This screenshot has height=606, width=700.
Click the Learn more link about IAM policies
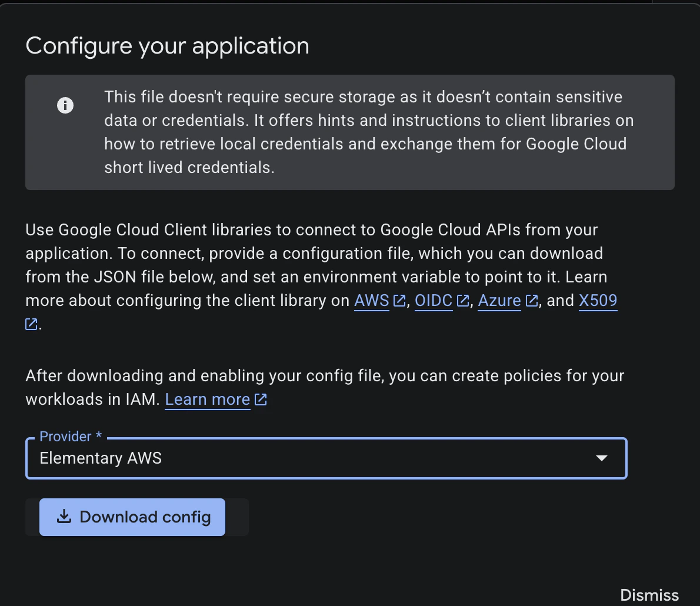pyautogui.click(x=207, y=399)
